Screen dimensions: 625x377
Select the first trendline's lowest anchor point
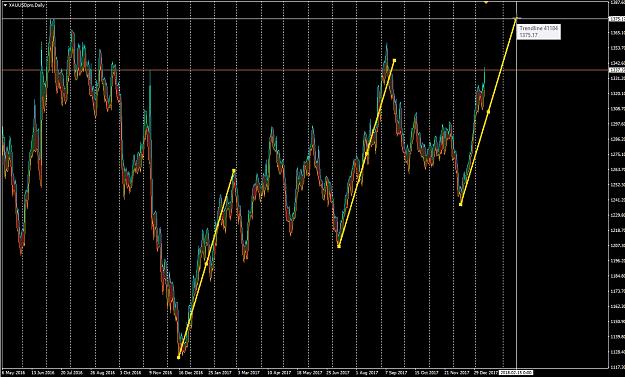coord(178,357)
